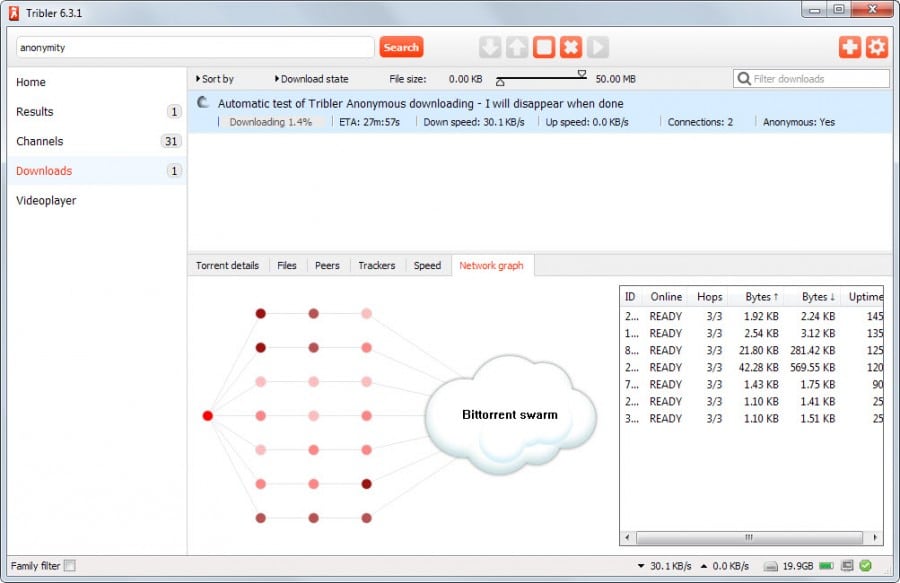This screenshot has height=583, width=900.
Task: Toggle the Family filter checkbox
Action: [x=69, y=566]
